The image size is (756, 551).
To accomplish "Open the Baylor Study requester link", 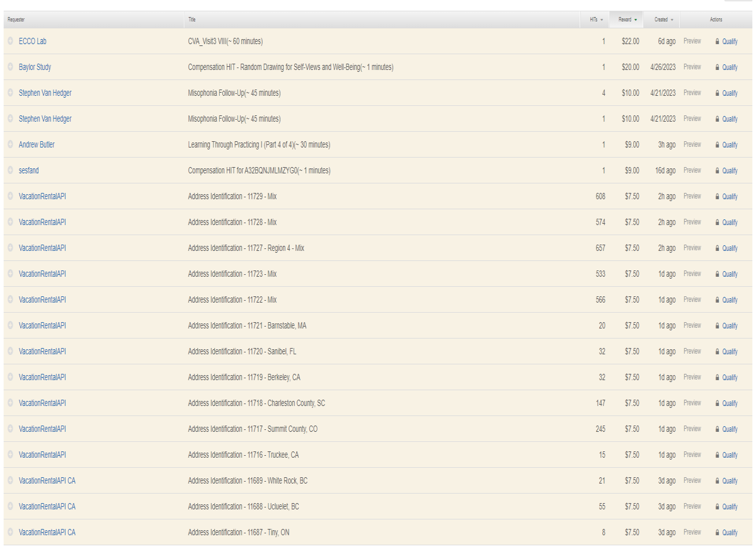I will pyautogui.click(x=35, y=67).
